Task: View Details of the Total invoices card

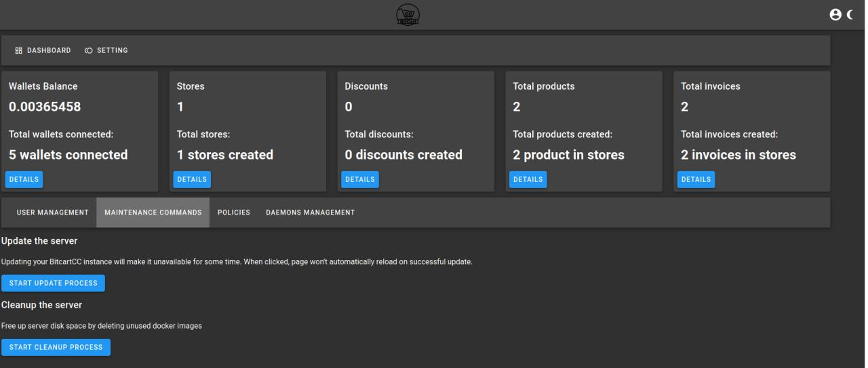Action: (696, 179)
